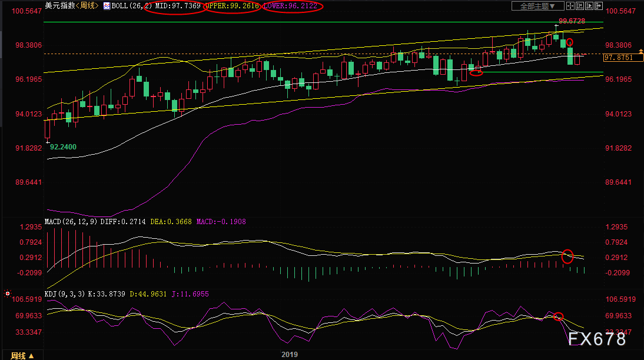Click the D:44.9631 value

(x=148, y=294)
